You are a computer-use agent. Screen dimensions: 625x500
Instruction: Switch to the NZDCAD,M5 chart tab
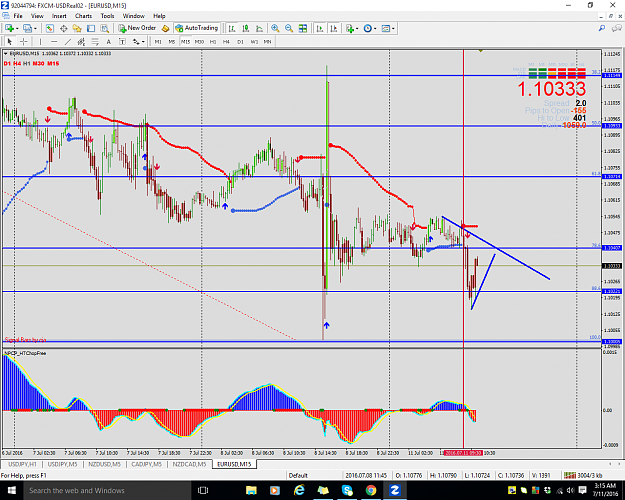[x=189, y=464]
